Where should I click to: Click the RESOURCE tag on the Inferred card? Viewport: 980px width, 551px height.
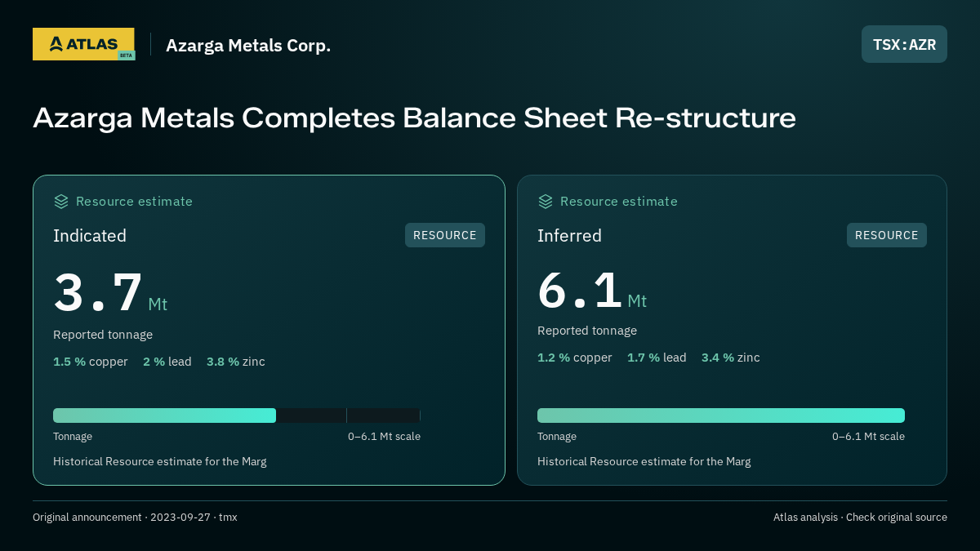coord(887,235)
